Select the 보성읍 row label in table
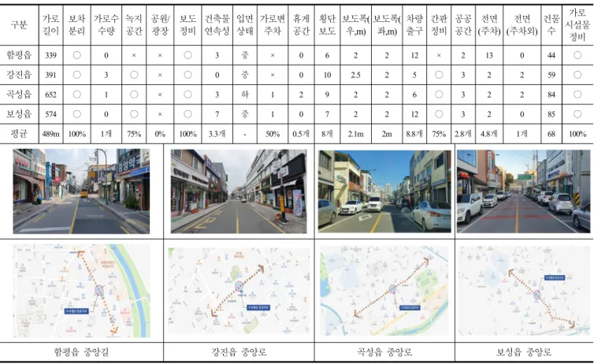The width and height of the screenshot is (594, 364). pyautogui.click(x=20, y=114)
